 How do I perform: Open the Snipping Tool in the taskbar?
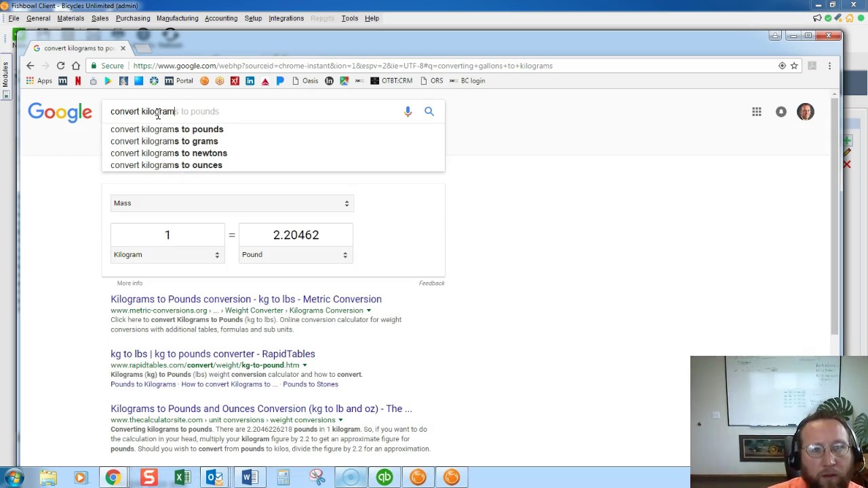tap(317, 477)
